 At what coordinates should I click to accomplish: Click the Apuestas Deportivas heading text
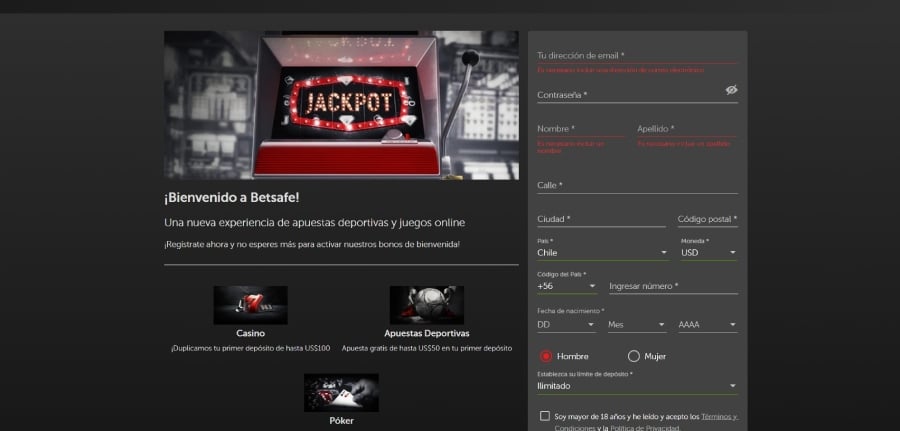[426, 333]
